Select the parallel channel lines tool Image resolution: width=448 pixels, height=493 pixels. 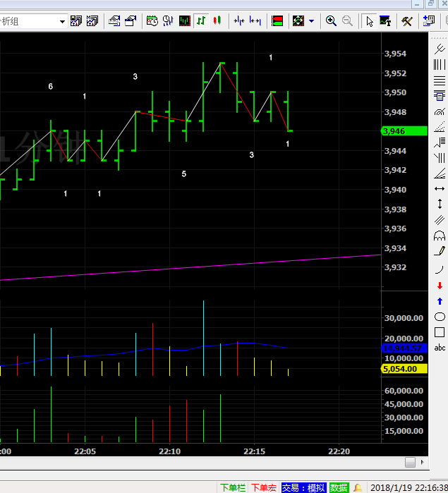click(x=440, y=220)
